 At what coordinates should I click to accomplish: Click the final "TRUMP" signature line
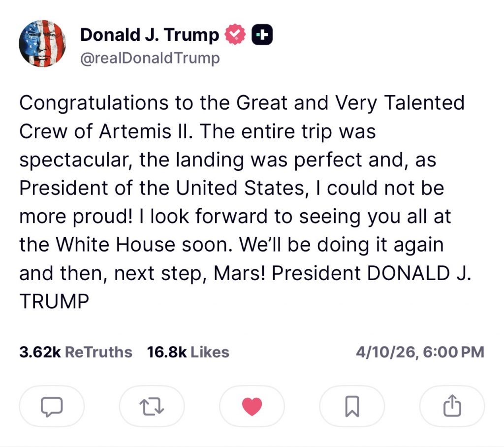tap(54, 302)
